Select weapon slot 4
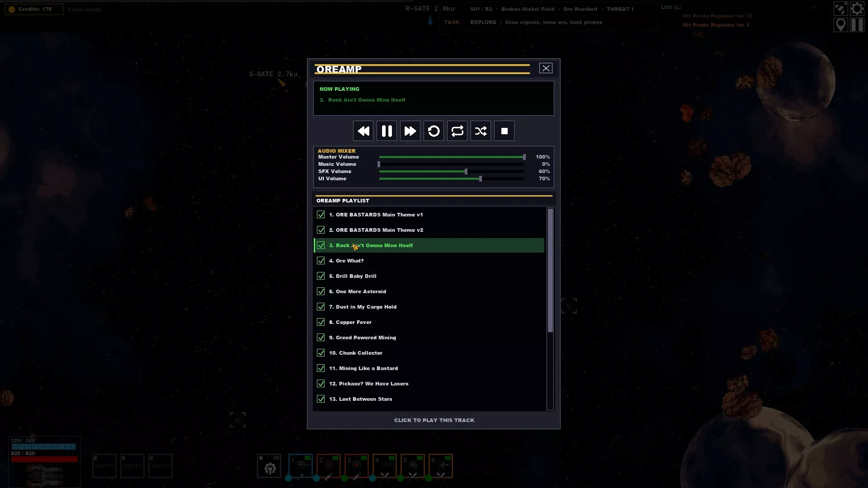The height and width of the screenshot is (488, 868). pyautogui.click(x=385, y=466)
